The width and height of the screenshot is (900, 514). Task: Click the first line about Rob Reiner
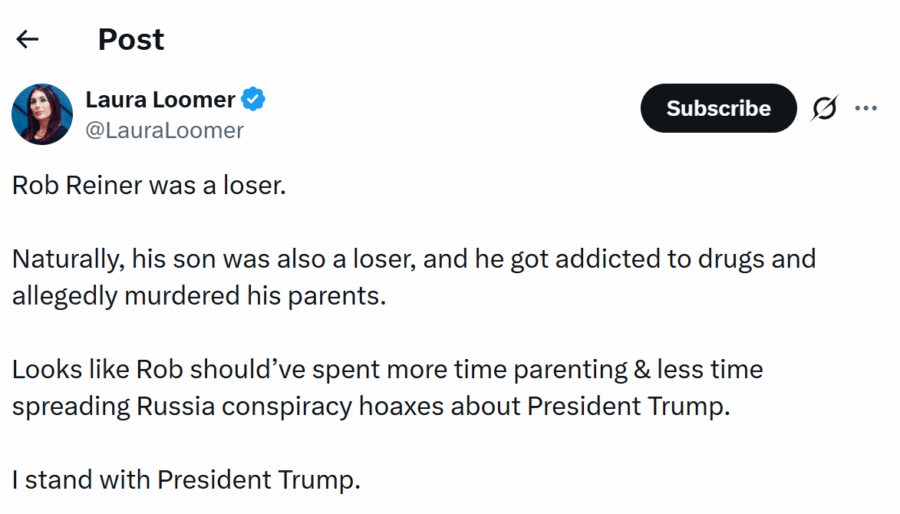149,186
